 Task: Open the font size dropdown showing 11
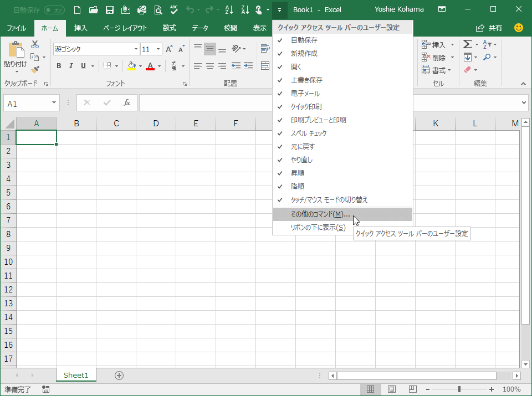pos(158,49)
